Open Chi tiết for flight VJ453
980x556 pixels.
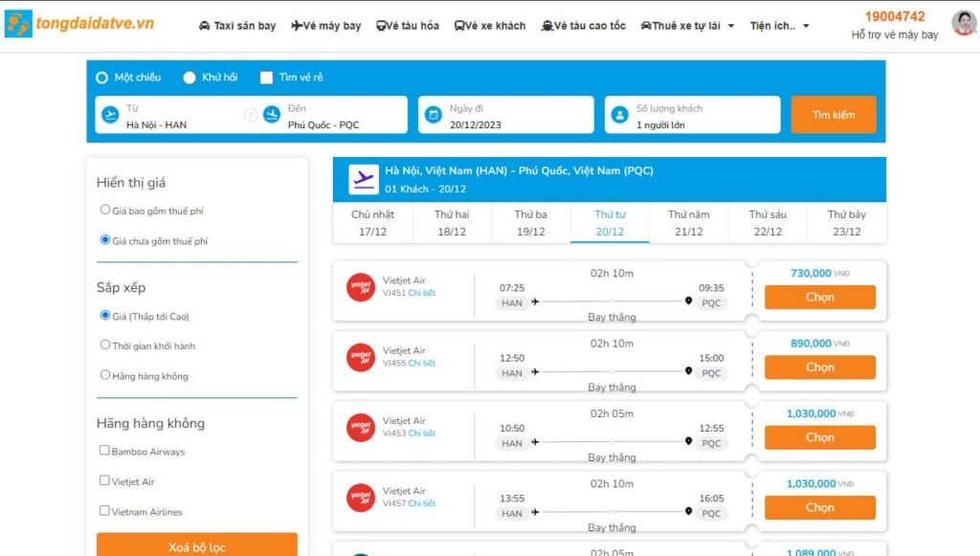pyautogui.click(x=422, y=433)
